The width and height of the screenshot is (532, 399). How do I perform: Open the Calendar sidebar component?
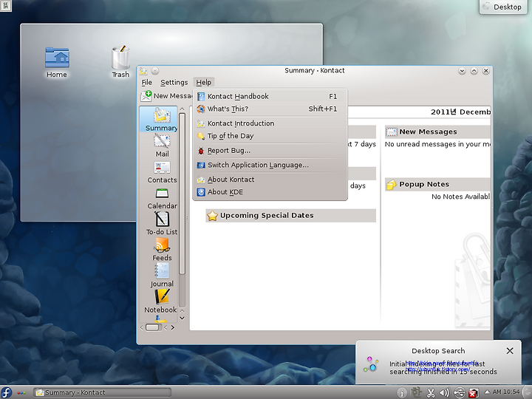click(162, 198)
